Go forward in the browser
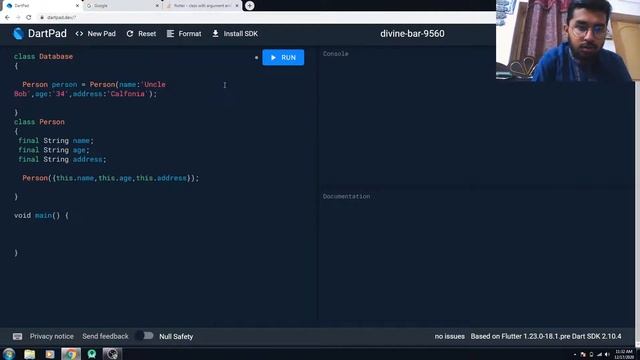The height and width of the screenshot is (360, 640). click(x=18, y=18)
